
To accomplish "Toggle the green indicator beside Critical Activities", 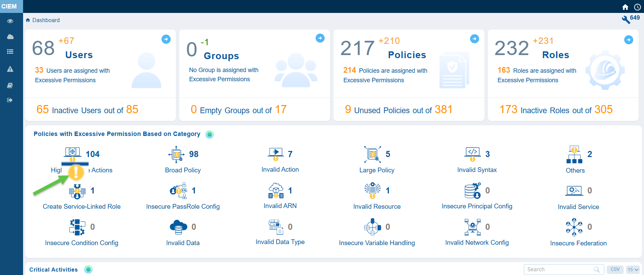I will 88,270.
